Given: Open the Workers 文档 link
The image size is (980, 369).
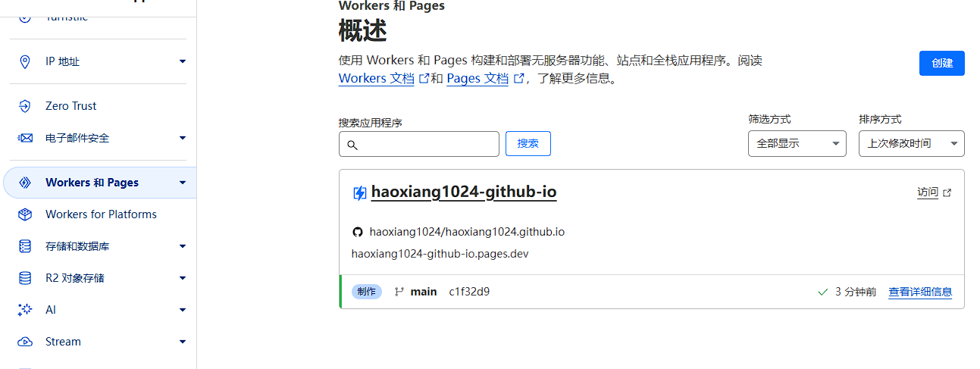Looking at the screenshot, I should [377, 78].
